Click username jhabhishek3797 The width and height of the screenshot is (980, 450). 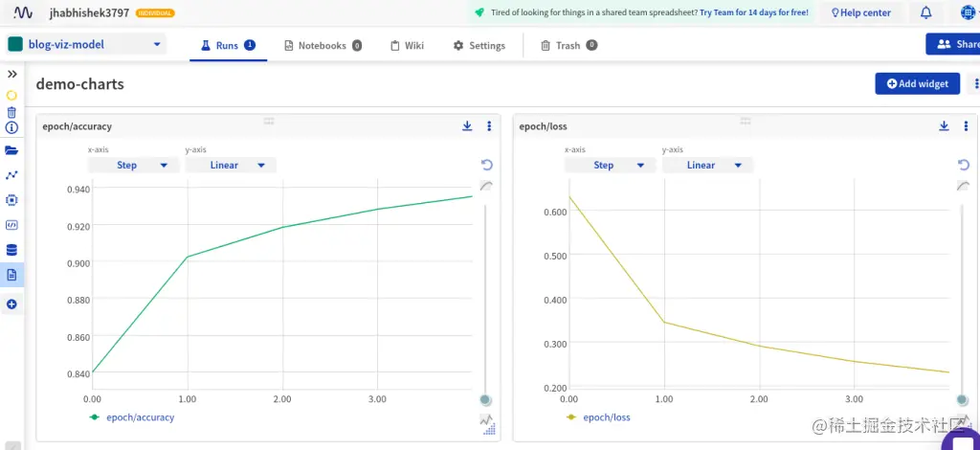click(89, 12)
